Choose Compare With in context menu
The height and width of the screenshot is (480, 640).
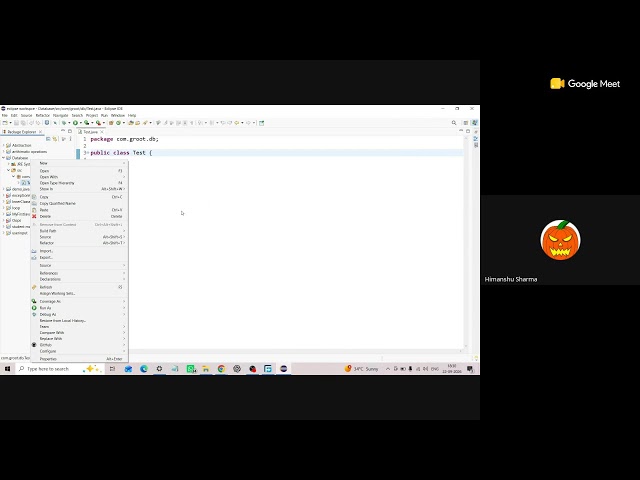point(80,333)
